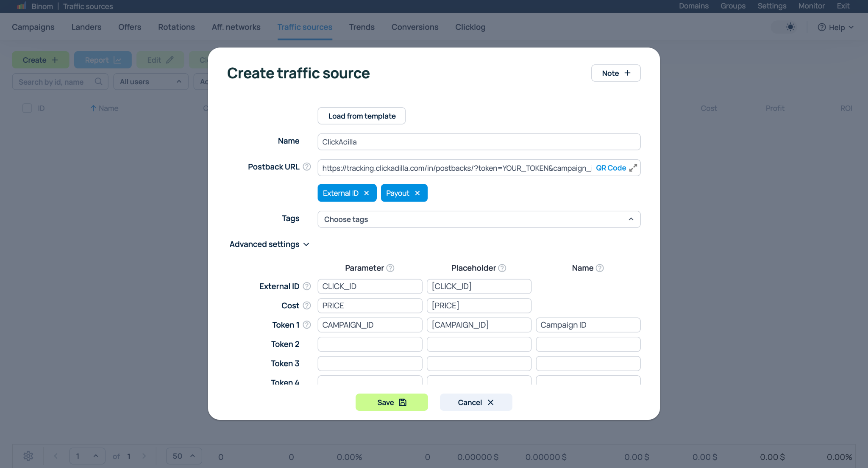Remove the Payout postback chip
Image resolution: width=868 pixels, height=468 pixels.
(x=417, y=193)
